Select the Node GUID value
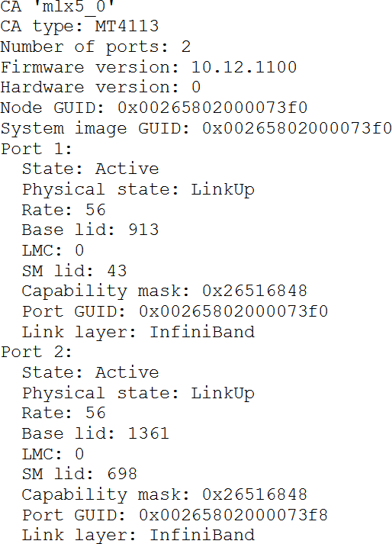Image resolution: width=392 pixels, height=544 pixels. pyautogui.click(x=212, y=108)
